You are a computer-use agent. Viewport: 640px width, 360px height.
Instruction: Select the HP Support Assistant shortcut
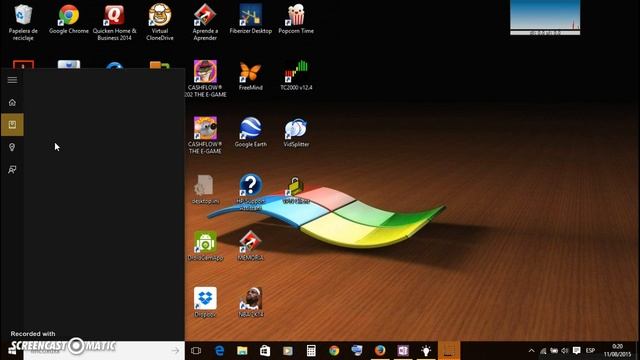coord(251,192)
